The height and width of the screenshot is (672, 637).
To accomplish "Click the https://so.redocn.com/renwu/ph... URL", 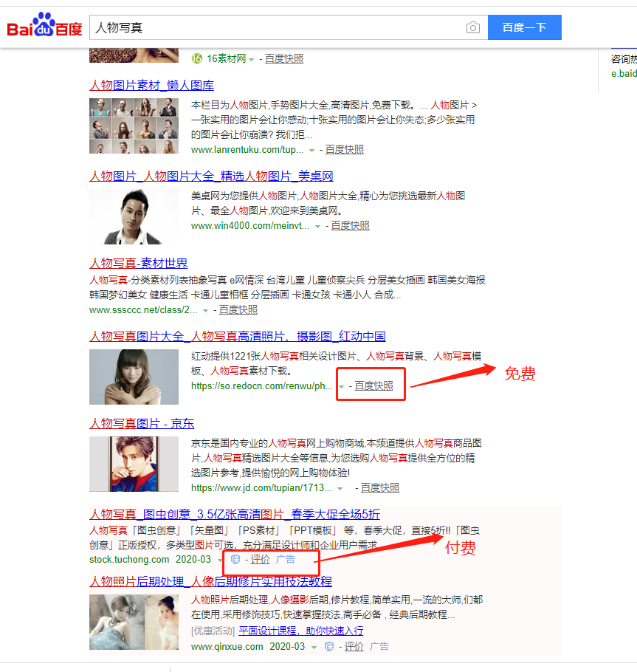I will point(262,386).
